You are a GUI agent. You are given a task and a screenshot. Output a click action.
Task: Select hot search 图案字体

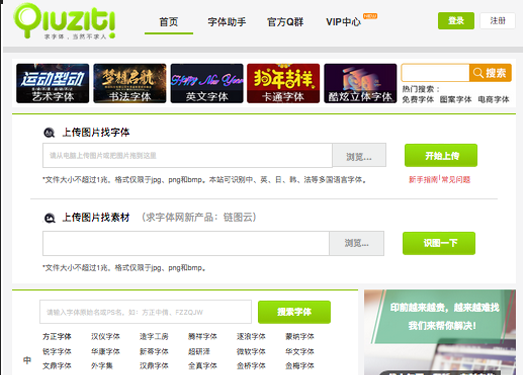coord(456,99)
